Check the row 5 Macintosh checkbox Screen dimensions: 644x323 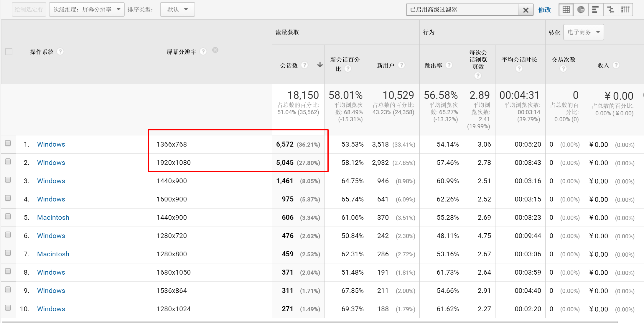coord(8,217)
